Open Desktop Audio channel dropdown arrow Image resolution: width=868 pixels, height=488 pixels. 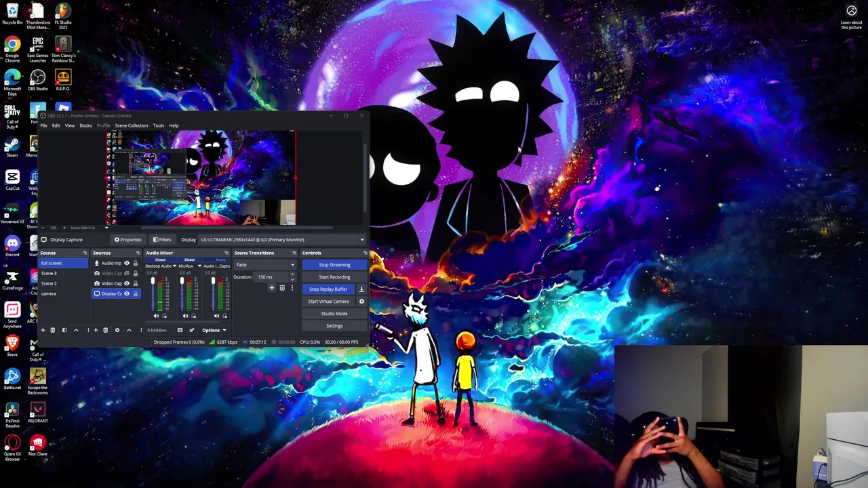[x=174, y=266]
